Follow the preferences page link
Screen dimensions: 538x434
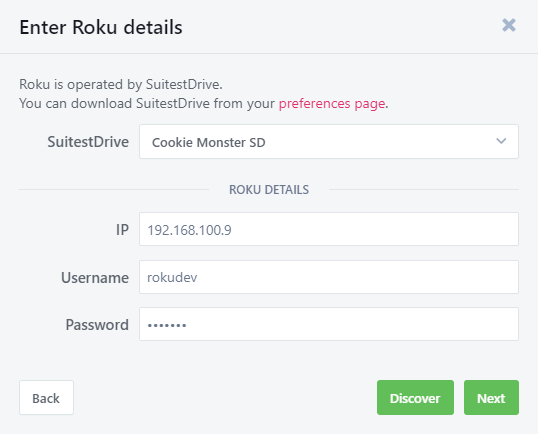coord(332,103)
